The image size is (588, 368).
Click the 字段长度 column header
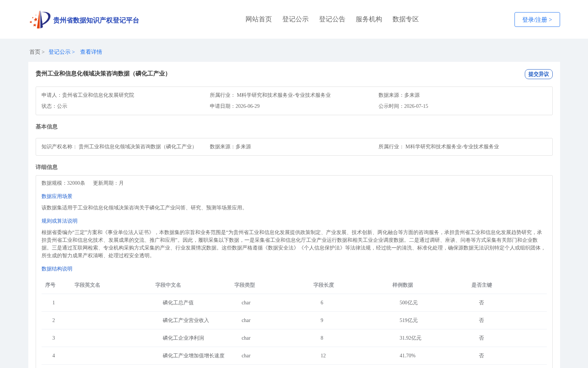(x=324, y=285)
